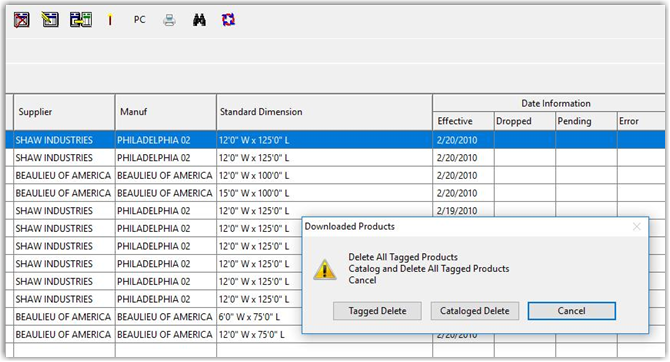Click Manuf cell in 12'0" W x 100'0" L row
Image resolution: width=670 pixels, height=362 pixels.
166,176
